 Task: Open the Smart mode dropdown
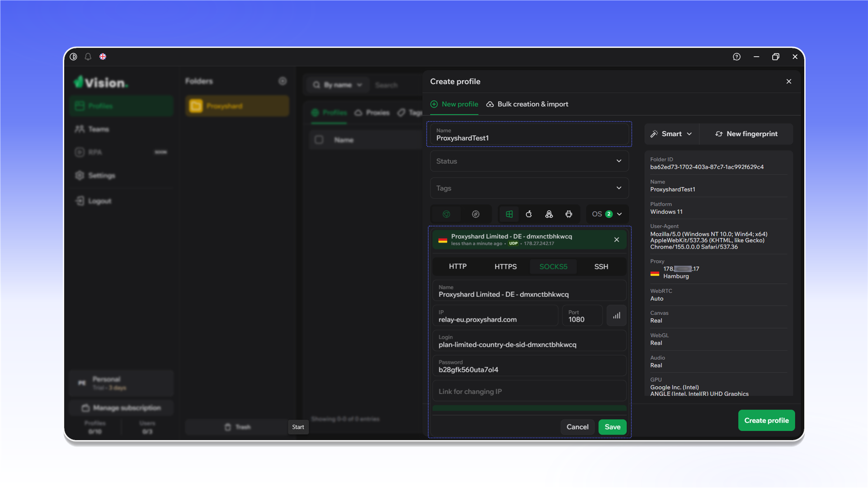coord(672,134)
